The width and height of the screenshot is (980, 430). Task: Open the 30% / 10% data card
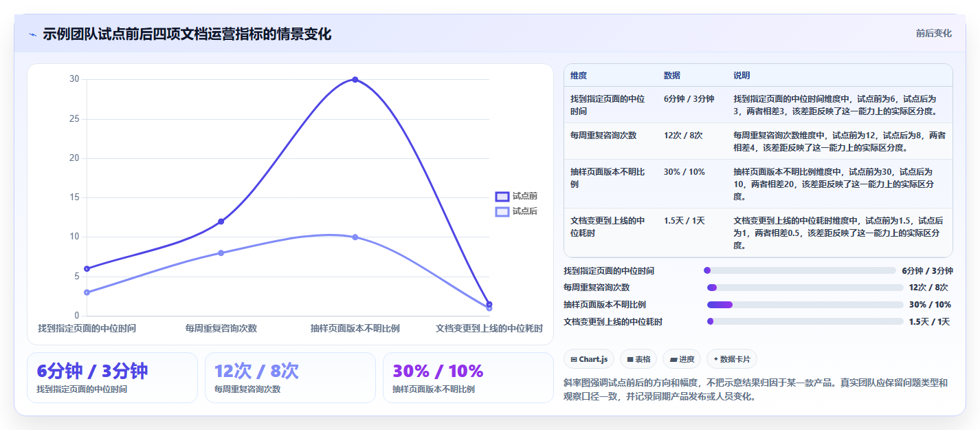point(468,378)
